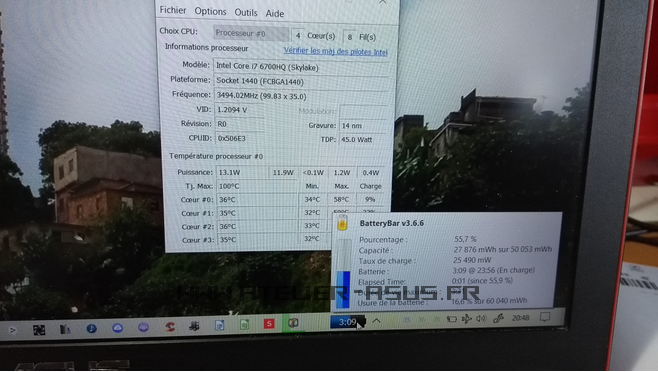Select the 100°C Tj. Max value
This screenshot has width=658, height=372.
(256, 186)
